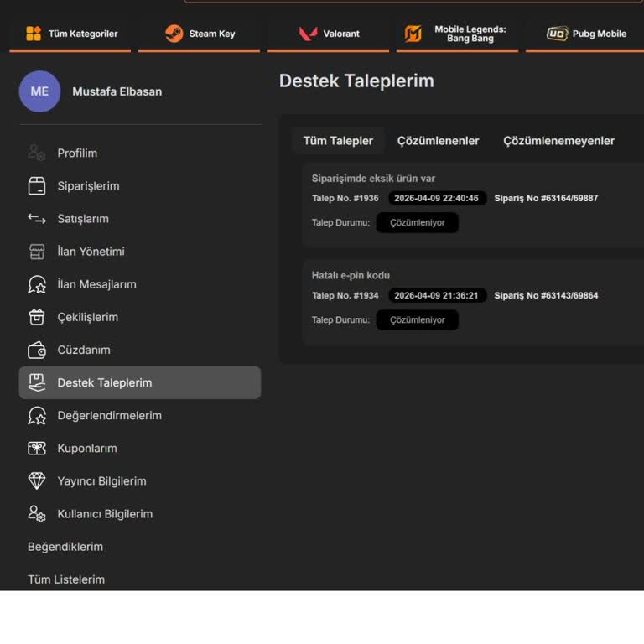Click the Siparişlerim box icon
644x644 pixels.
click(37, 185)
